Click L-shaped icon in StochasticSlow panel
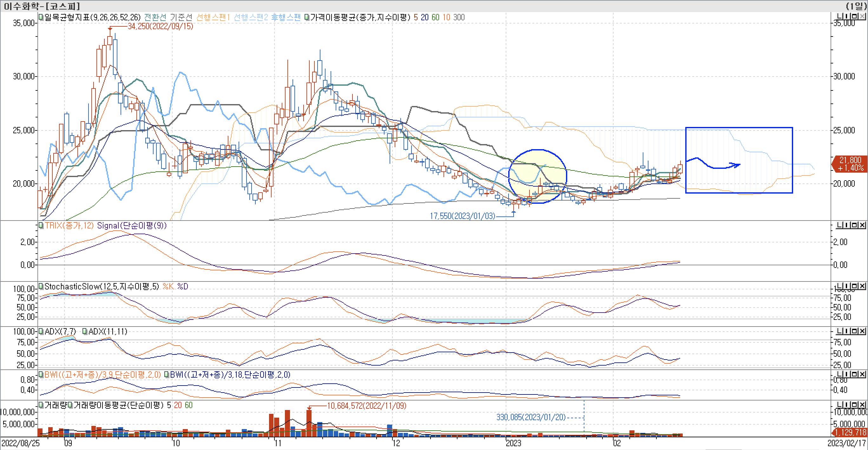 (x=840, y=286)
